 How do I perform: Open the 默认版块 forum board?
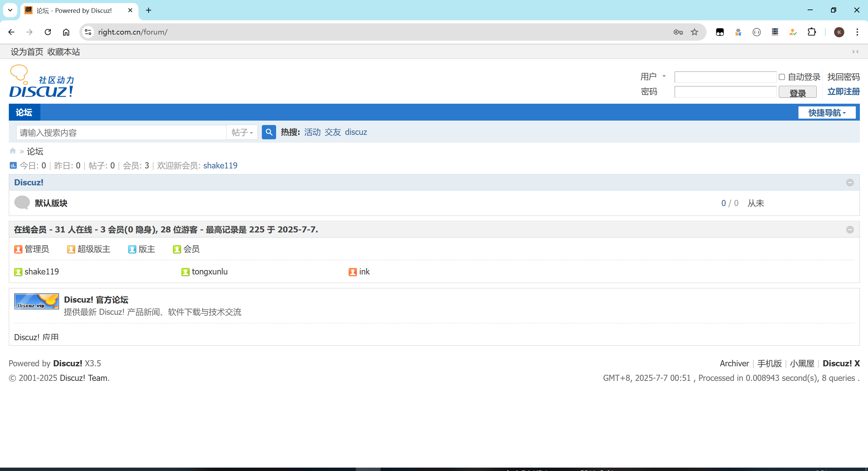51,203
